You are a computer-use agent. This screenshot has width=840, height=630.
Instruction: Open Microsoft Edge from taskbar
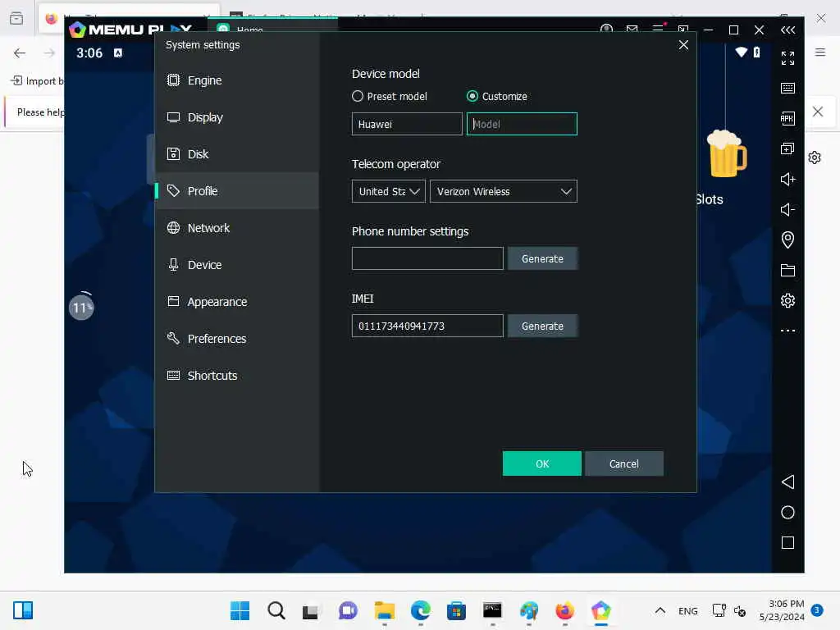(421, 610)
